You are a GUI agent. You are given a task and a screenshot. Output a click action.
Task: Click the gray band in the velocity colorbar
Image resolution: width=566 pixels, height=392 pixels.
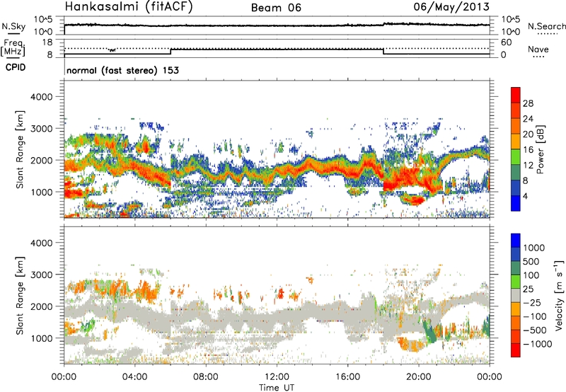pos(516,296)
